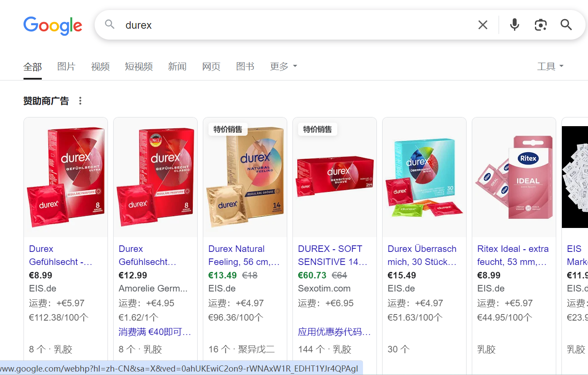The height and width of the screenshot is (375, 588).
Task: Open Google Lens image search camera icon
Action: 540,25
